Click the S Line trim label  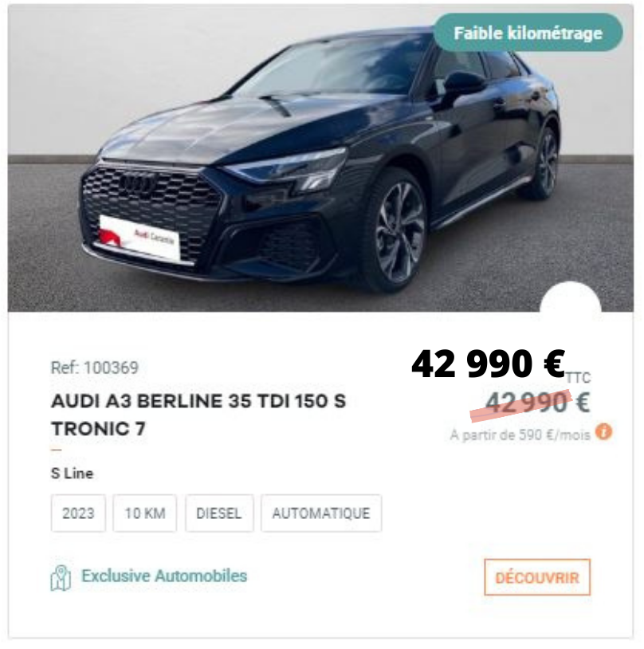(72, 474)
